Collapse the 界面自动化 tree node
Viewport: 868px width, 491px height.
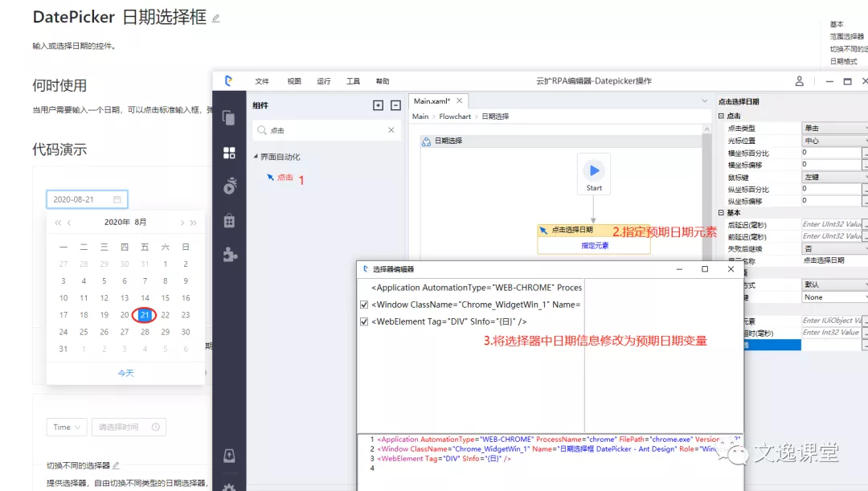(256, 157)
